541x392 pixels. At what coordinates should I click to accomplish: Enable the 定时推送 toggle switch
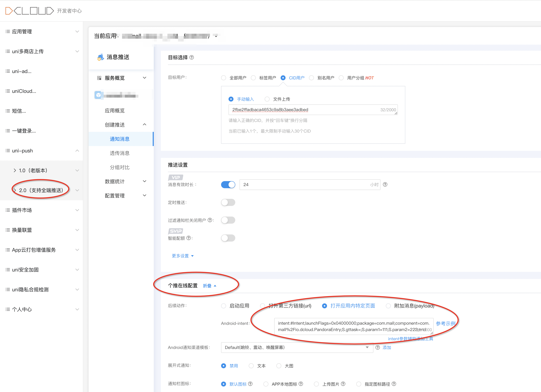[x=228, y=202]
